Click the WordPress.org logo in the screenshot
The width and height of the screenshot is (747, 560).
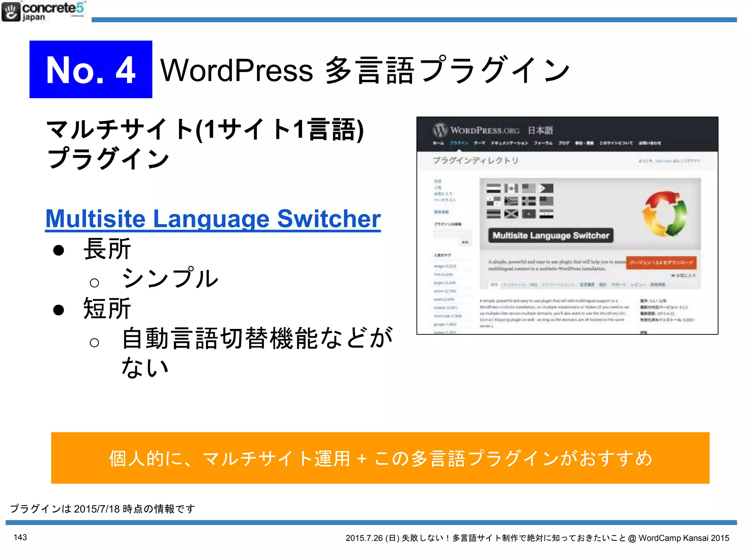pos(476,130)
